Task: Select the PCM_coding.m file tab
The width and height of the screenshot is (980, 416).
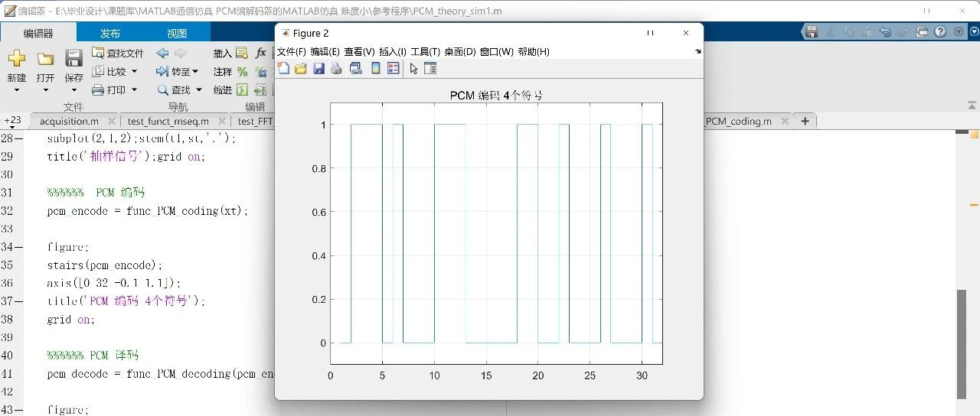Action: (738, 121)
